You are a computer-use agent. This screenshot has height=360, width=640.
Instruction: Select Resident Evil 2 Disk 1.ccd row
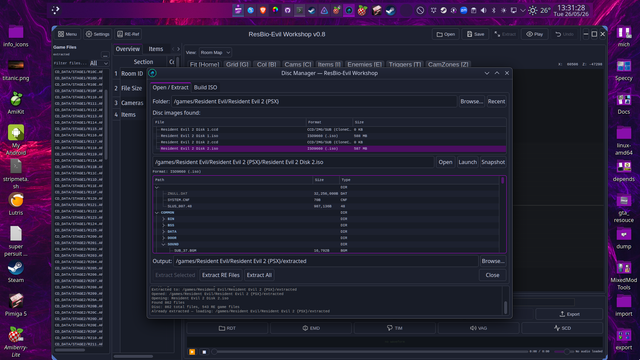click(329, 129)
